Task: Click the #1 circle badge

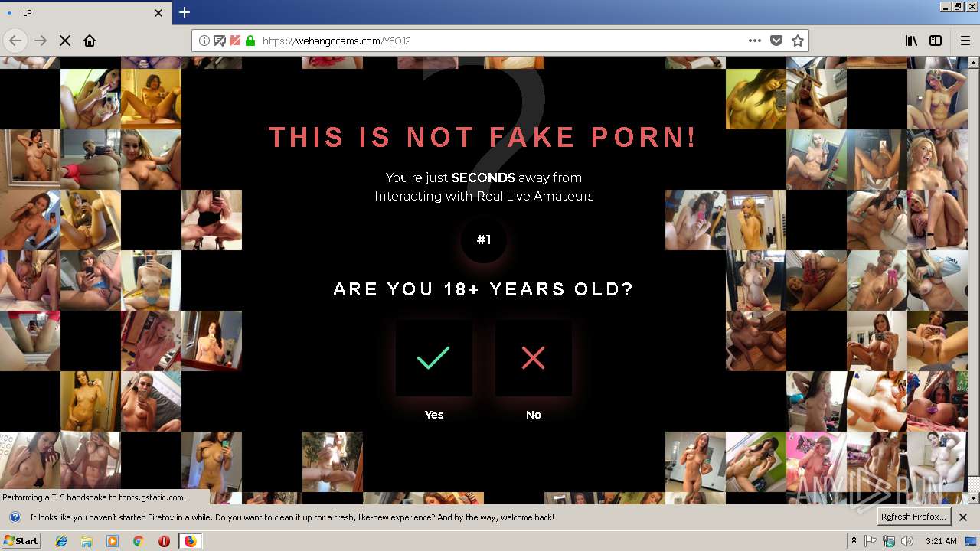Action: click(484, 240)
